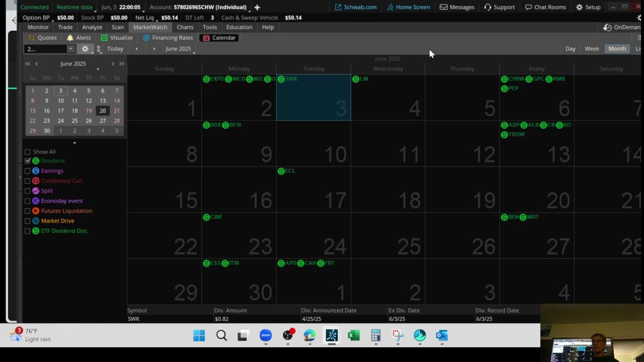This screenshot has width=644, height=362.
Task: Open the Quotes sub-tab
Action: pyautogui.click(x=42, y=38)
